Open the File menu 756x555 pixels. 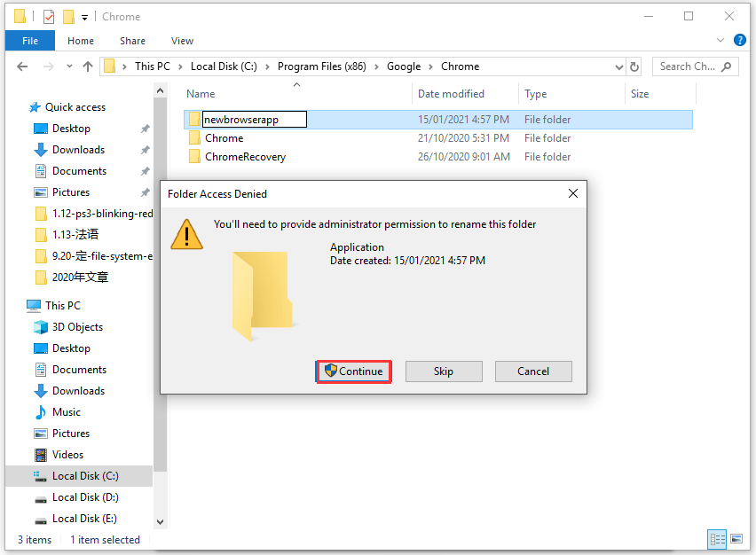tap(29, 41)
